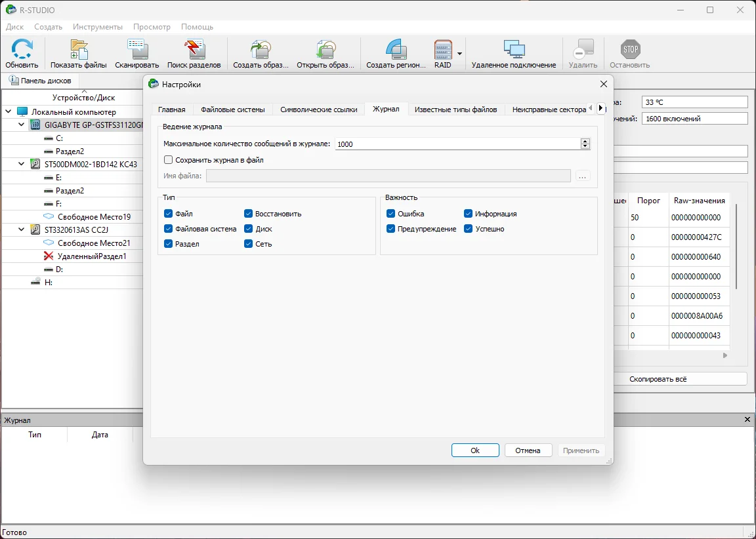Click the Удаленное подключение toolbar icon
756x539 pixels.
click(513, 50)
